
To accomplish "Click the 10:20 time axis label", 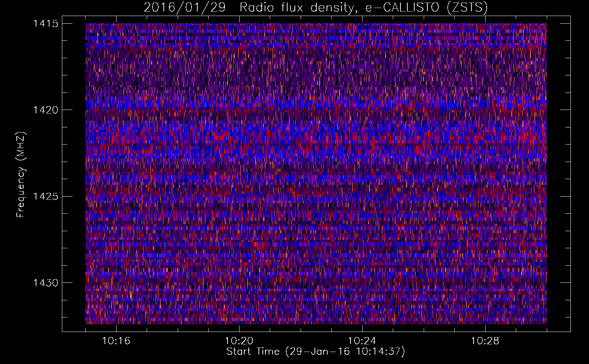I will coord(239,341).
